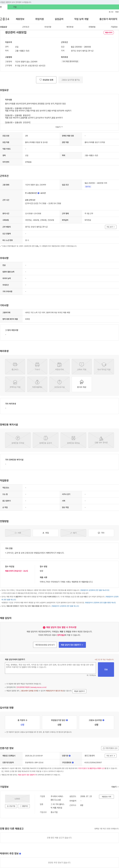Click the 인증기관 info icon

click(x=70, y=756)
